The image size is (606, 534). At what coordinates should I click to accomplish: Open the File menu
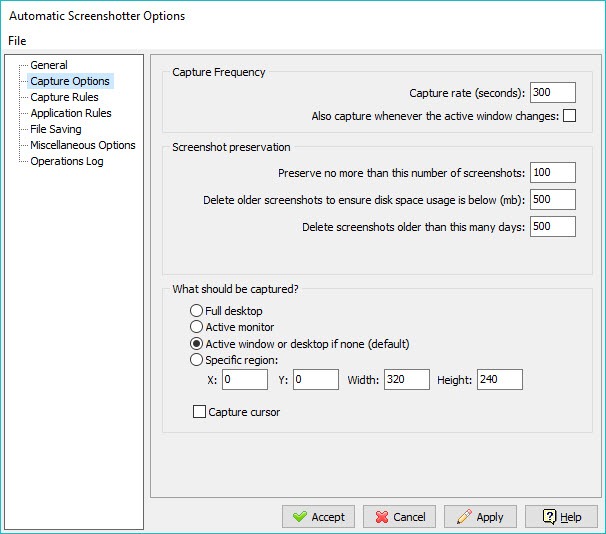[17, 41]
